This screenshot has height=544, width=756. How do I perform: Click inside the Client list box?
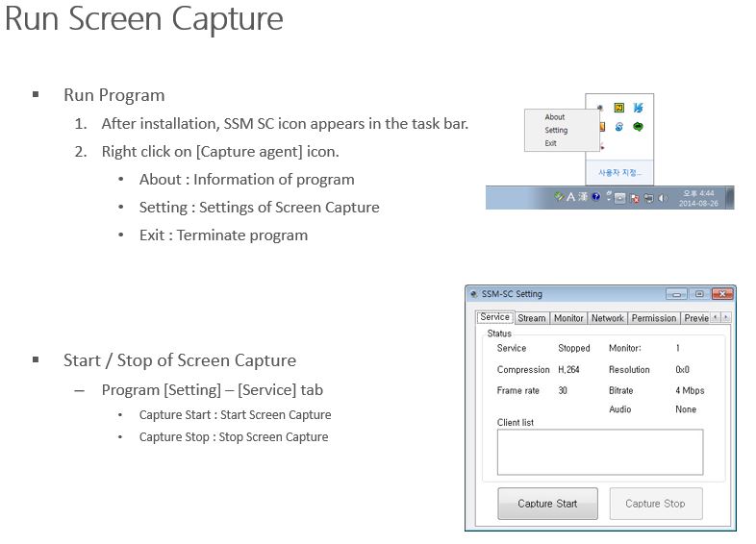point(599,452)
